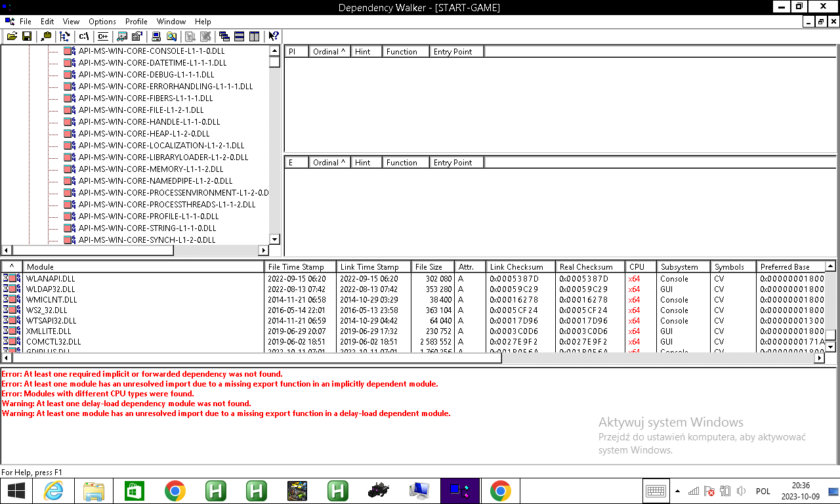Select API-MS-WIN-CORE-DEBUG-L1-1-1.DLL in tree

[146, 75]
